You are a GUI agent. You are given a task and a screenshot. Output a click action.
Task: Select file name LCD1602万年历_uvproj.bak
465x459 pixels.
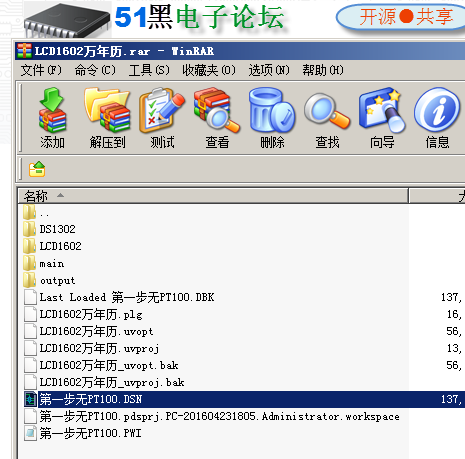pyautogui.click(x=112, y=382)
